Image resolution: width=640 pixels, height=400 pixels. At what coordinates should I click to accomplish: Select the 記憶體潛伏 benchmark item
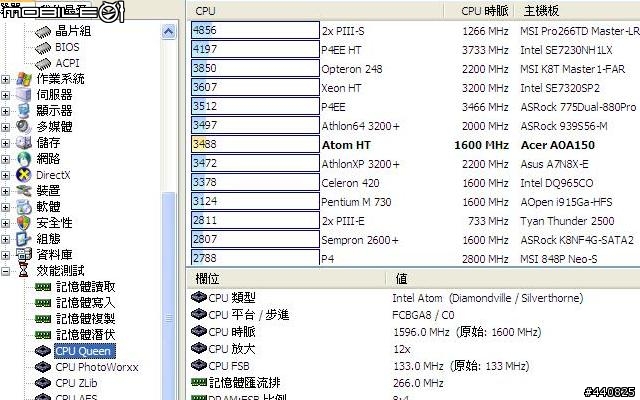pos(86,335)
